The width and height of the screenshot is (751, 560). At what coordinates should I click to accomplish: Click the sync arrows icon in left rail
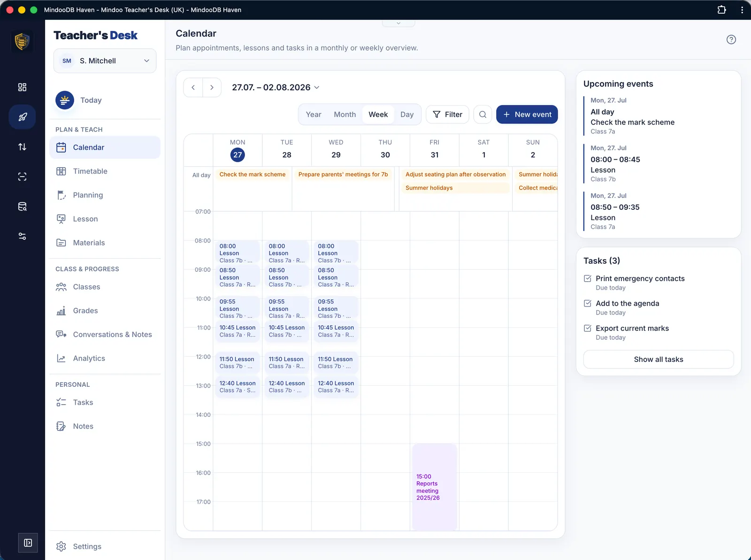(x=22, y=147)
